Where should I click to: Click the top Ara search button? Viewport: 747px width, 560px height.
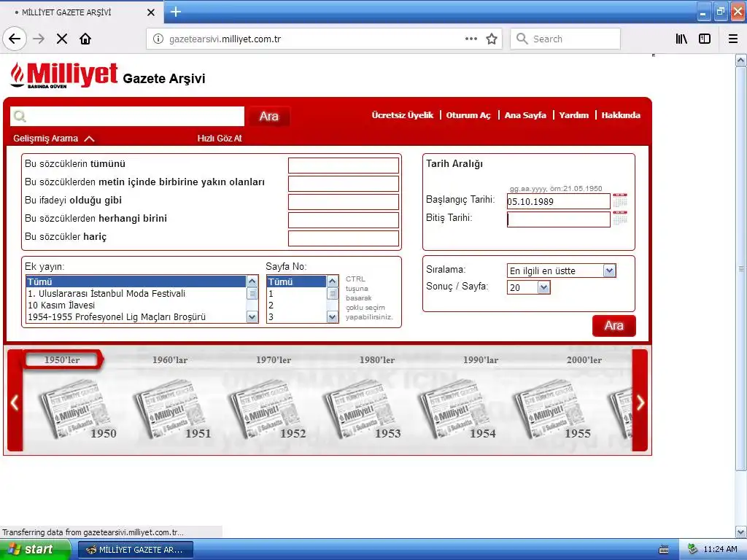click(269, 116)
